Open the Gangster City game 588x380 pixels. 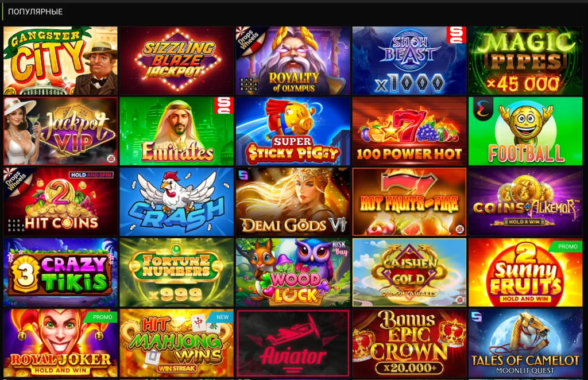60,60
